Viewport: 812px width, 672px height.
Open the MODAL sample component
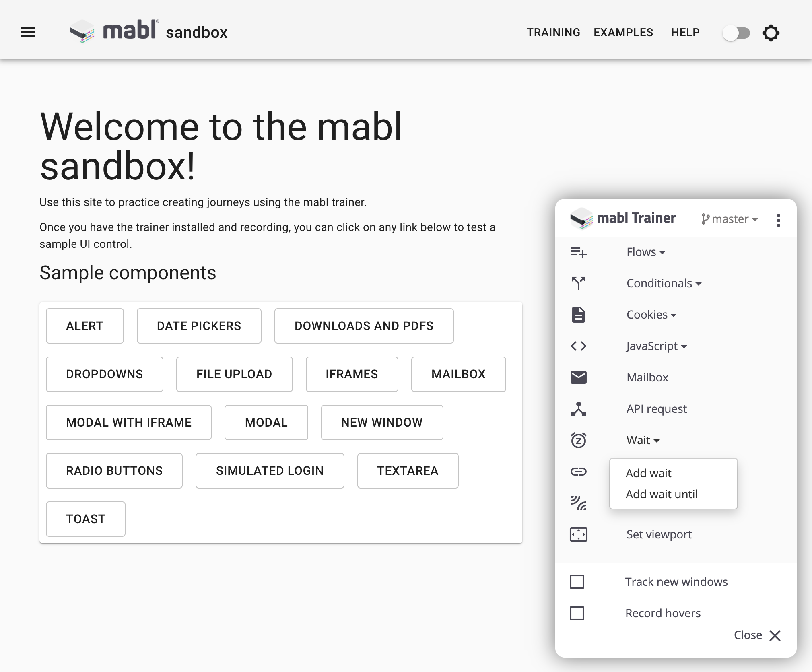point(266,423)
